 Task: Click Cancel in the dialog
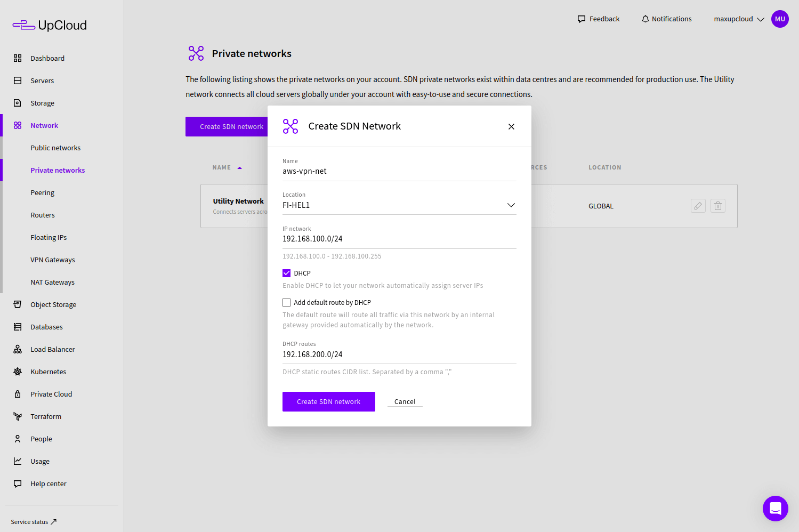(405, 402)
